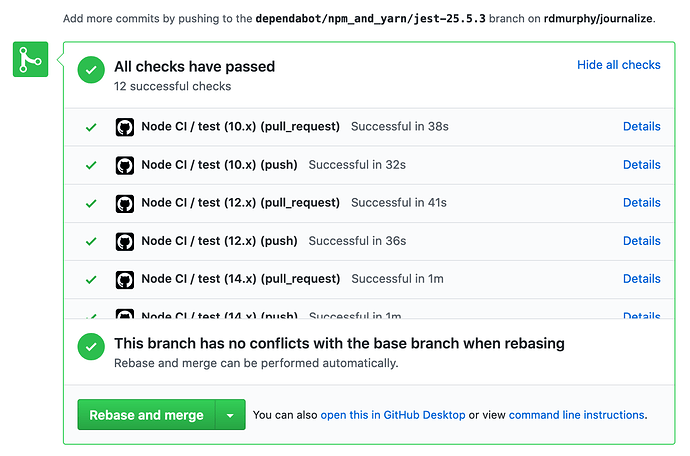Click GitHub logo beside test (14.x) (pull_request)
690x456 pixels.
tap(125, 279)
